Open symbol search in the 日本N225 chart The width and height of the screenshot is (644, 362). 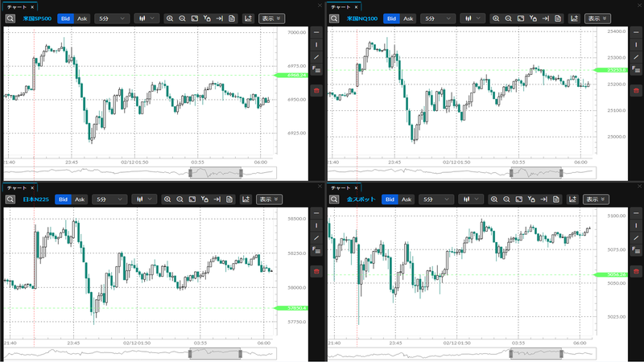pyautogui.click(x=10, y=200)
